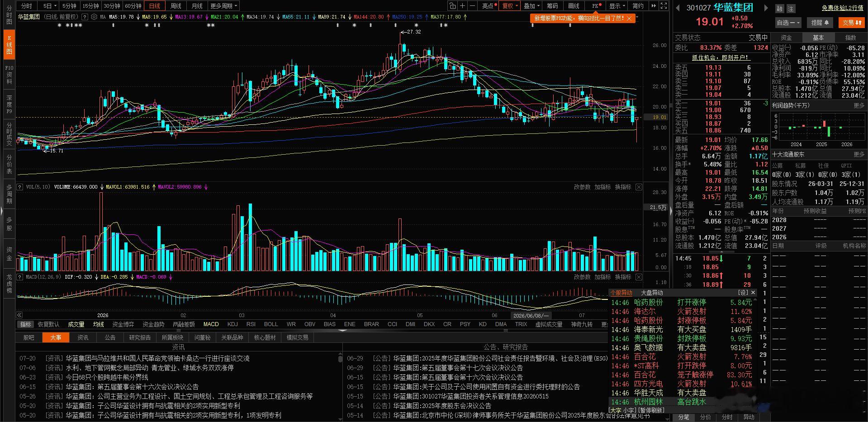Click the chart lock icon

[x=453, y=6]
